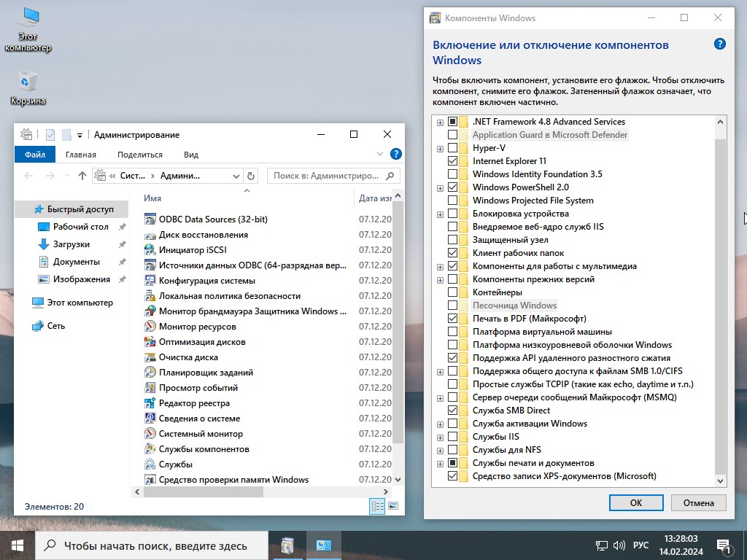Select the Планировщик заданий icon

pos(150,373)
